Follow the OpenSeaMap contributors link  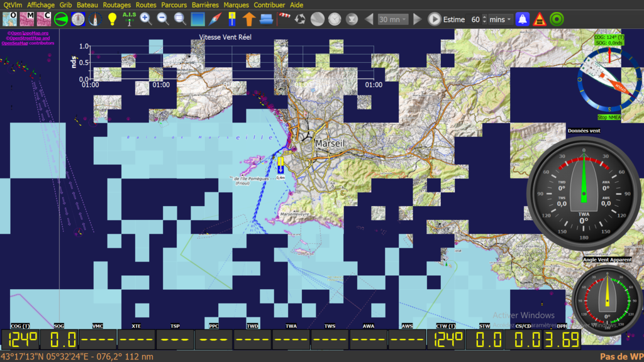pyautogui.click(x=28, y=43)
